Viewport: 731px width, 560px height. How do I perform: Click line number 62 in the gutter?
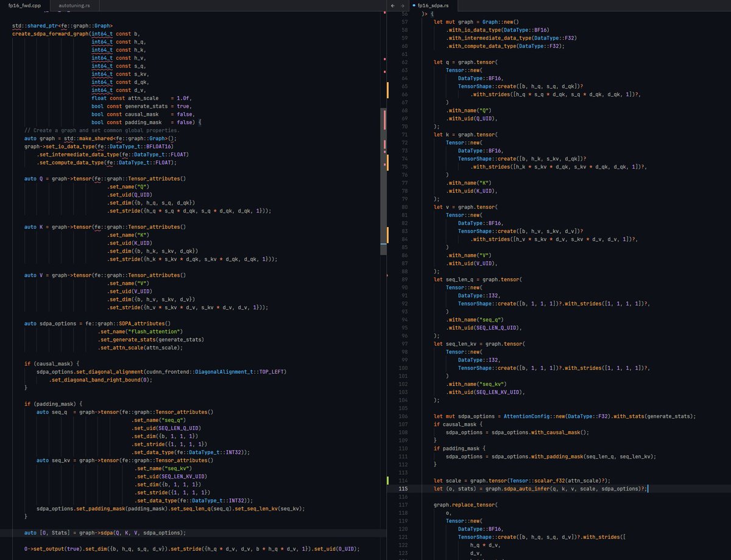(404, 62)
